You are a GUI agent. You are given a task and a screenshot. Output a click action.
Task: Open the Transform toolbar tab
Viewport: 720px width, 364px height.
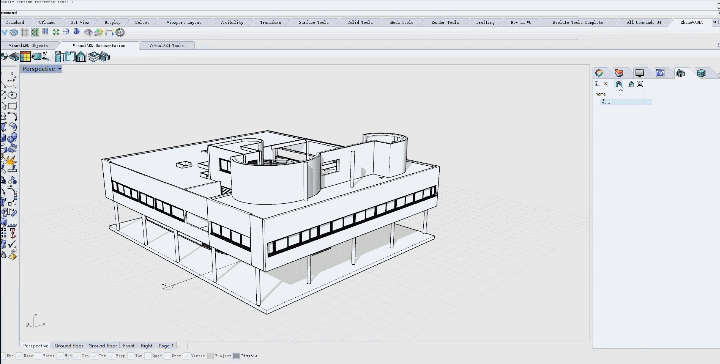[270, 22]
